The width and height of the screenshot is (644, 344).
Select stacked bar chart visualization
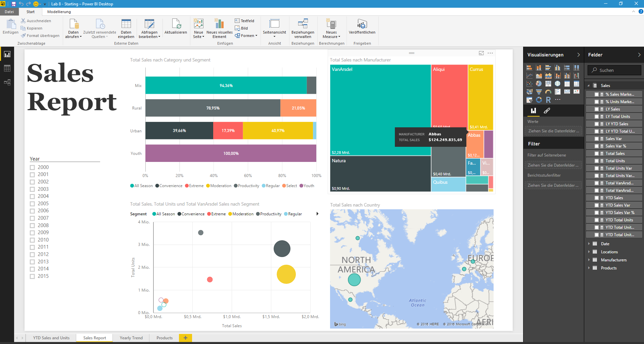pyautogui.click(x=529, y=68)
